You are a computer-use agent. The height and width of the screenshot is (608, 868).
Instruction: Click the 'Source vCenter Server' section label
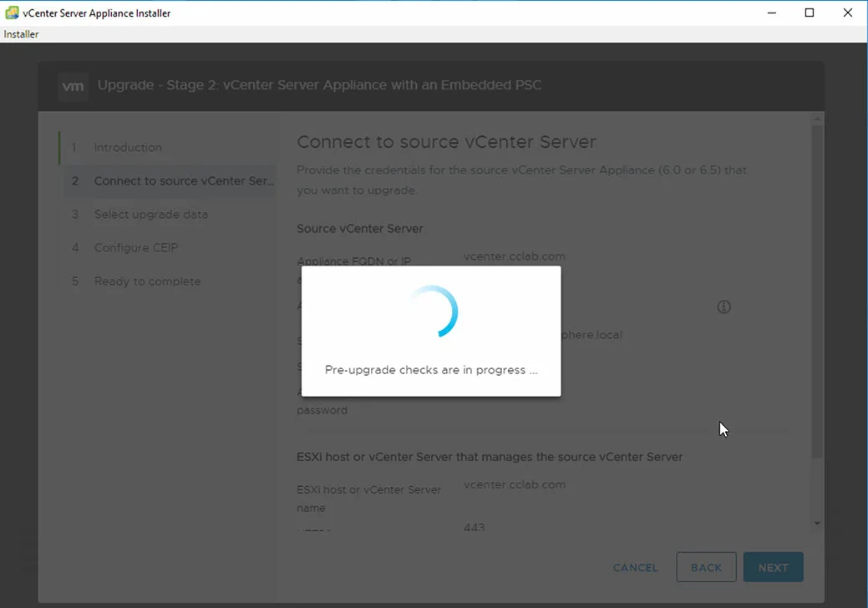(x=360, y=229)
